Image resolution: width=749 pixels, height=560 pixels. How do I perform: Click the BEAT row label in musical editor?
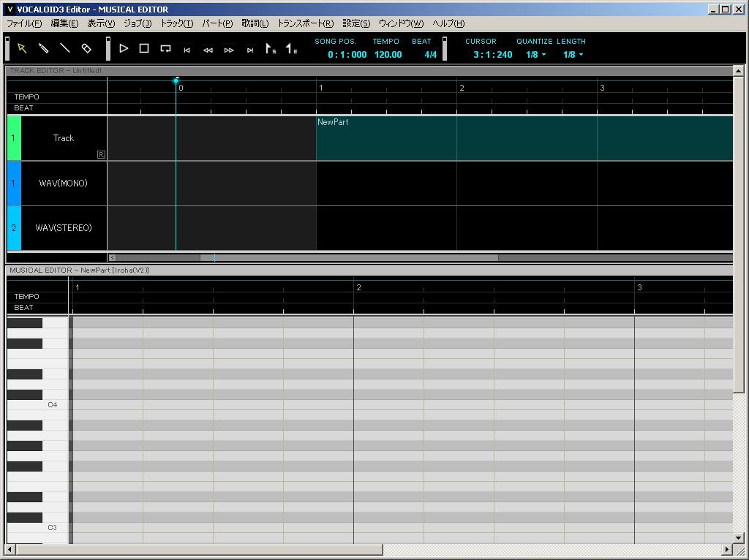[x=23, y=308]
